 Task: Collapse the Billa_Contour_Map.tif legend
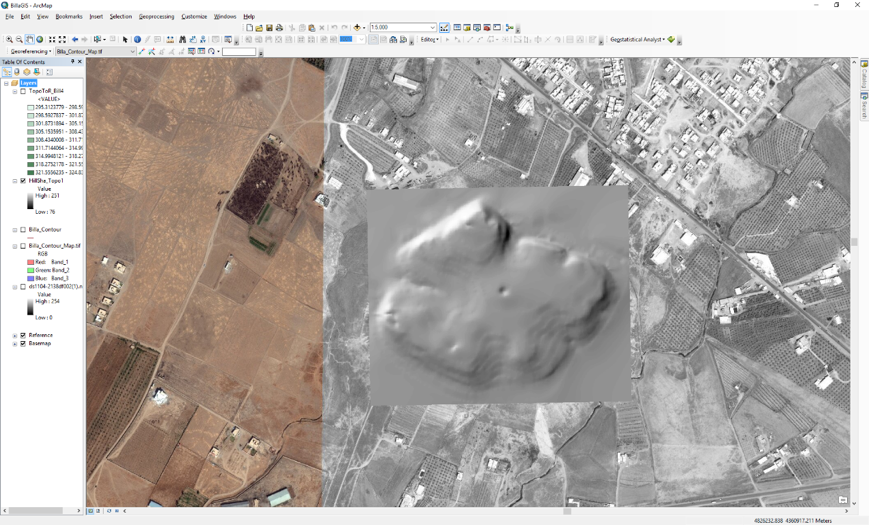pyautogui.click(x=15, y=246)
